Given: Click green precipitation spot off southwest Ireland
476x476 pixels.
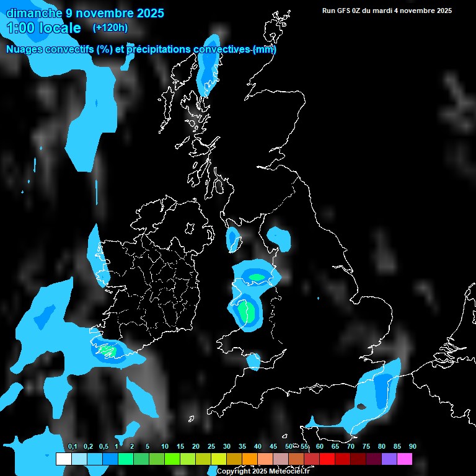Looking at the screenshot, I should [x=107, y=351].
